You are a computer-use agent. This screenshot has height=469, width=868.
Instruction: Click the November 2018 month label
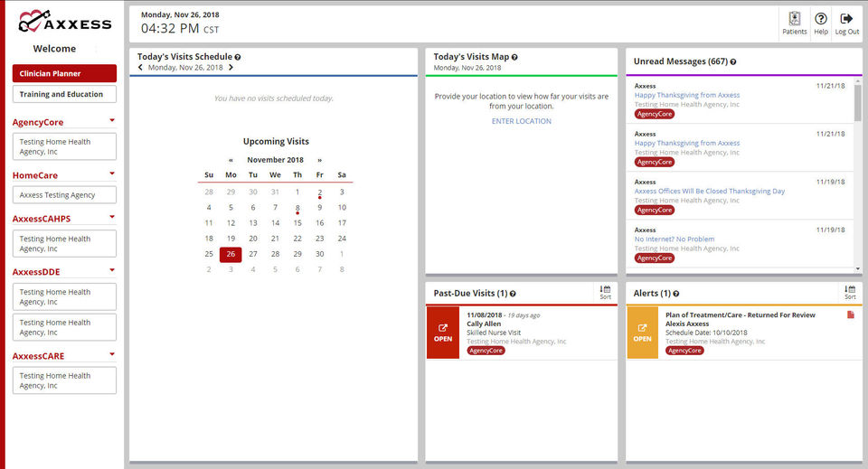(275, 160)
